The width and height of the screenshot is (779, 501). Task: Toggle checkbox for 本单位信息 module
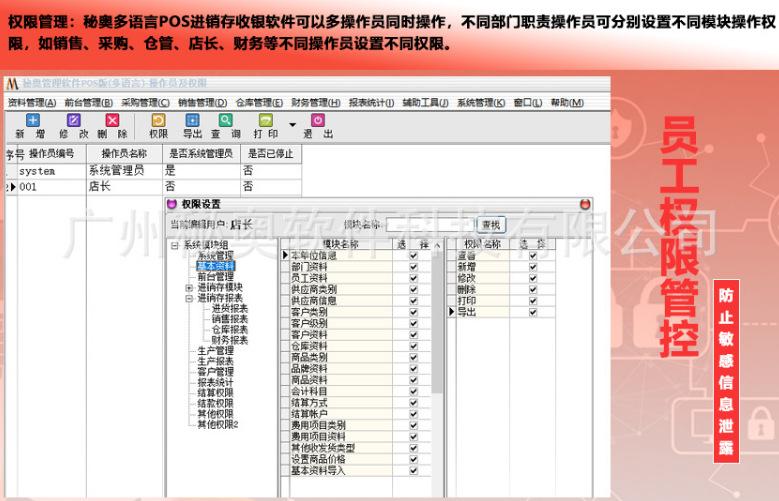[413, 255]
